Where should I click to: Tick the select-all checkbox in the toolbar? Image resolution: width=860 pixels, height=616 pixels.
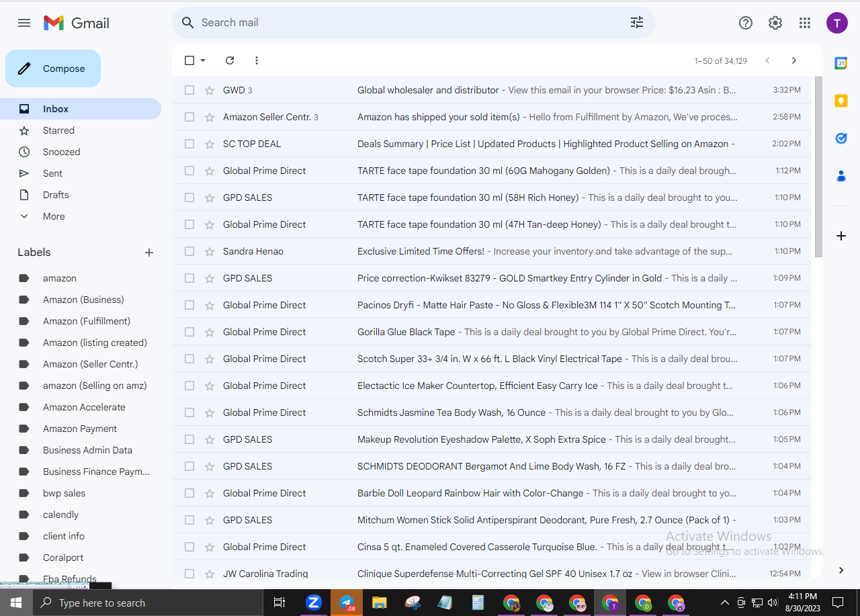click(189, 60)
